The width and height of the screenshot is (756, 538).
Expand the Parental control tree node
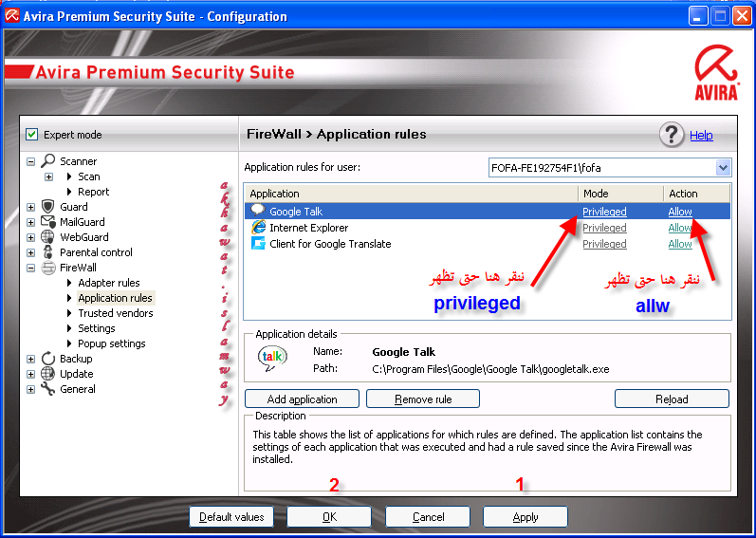(31, 252)
